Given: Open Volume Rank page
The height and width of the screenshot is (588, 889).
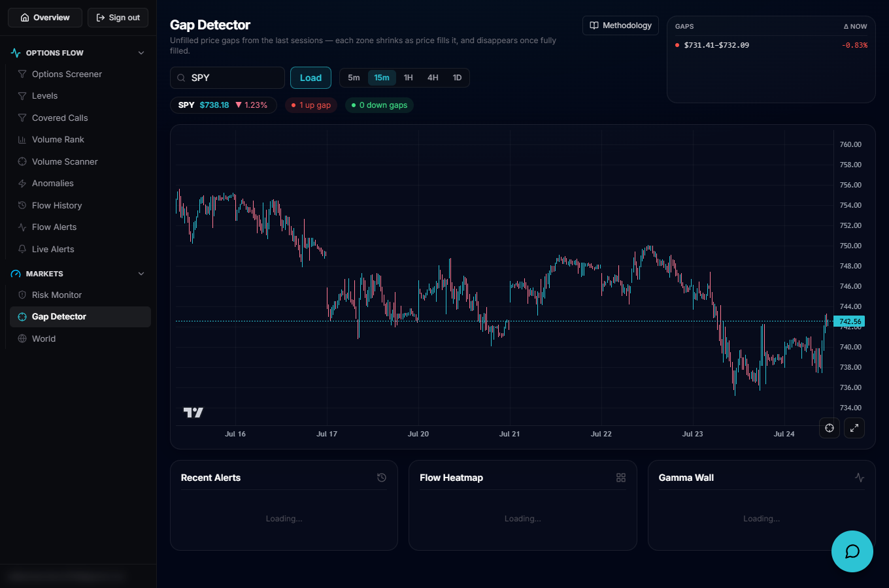Looking at the screenshot, I should click(80, 140).
